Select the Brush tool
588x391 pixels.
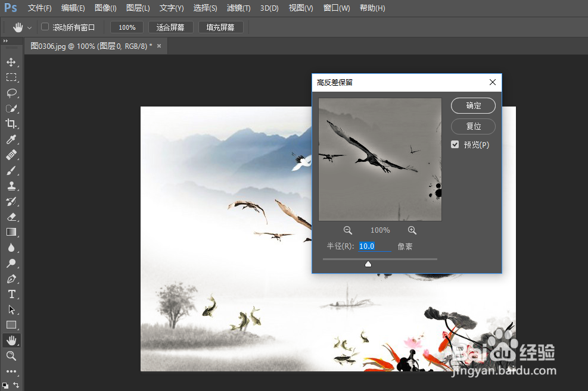pos(12,170)
